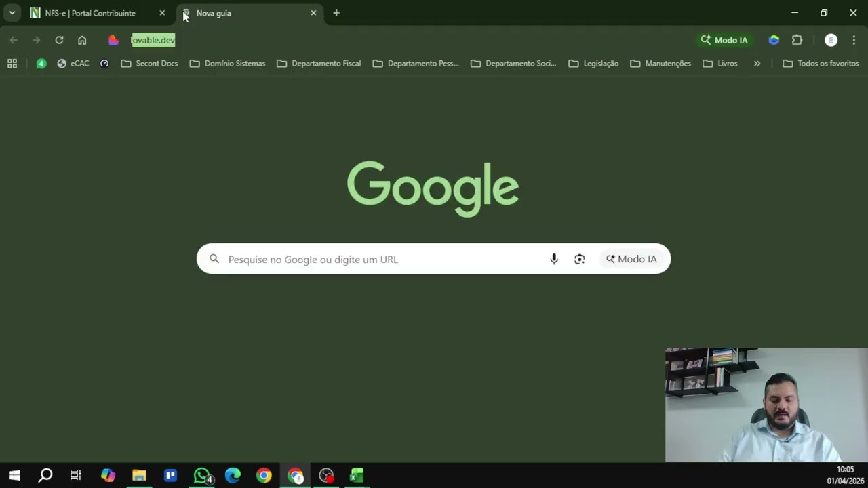Viewport: 868px width, 488px height.
Task: Search by image with Google Lens
Action: point(579,259)
